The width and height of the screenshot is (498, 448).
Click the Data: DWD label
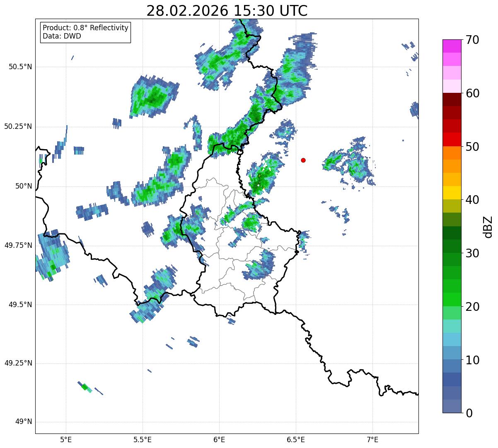pos(62,36)
